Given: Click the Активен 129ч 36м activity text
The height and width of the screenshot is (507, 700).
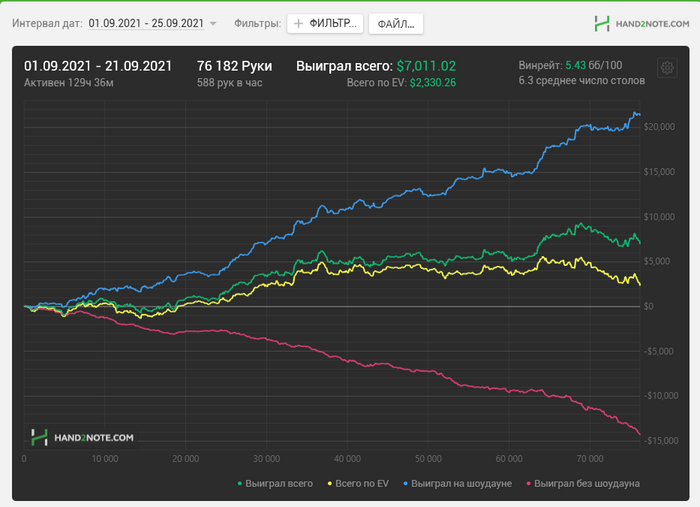Looking at the screenshot, I should coord(69,83).
